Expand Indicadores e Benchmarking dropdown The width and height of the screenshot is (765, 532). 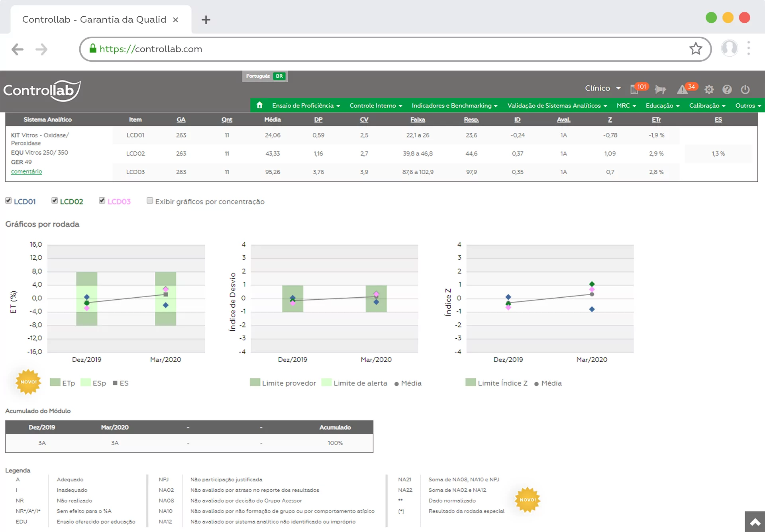coord(454,106)
